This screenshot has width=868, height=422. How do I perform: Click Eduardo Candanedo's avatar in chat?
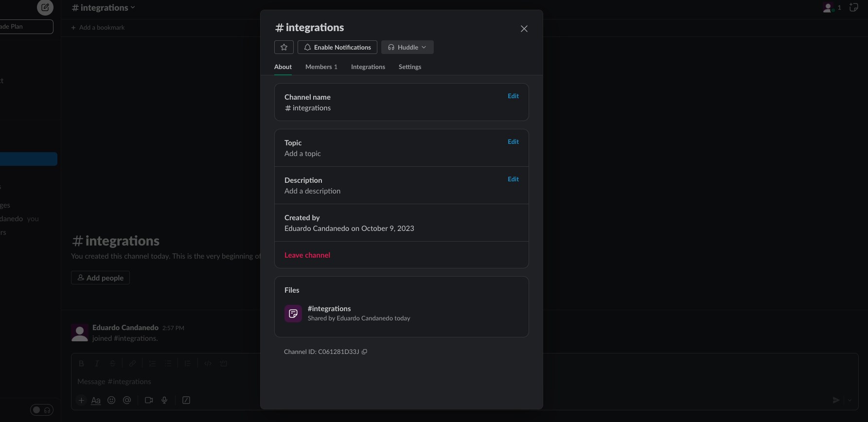(x=80, y=333)
